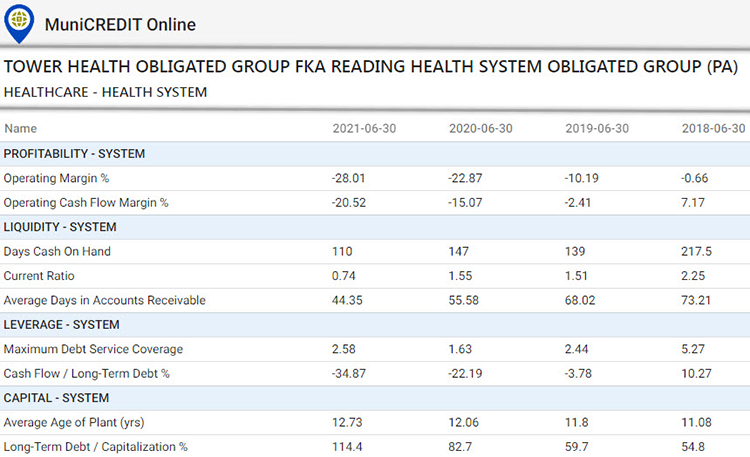This screenshot has width=750, height=457.
Task: Click the Age of Plant value 12.73
Action: [347, 422]
